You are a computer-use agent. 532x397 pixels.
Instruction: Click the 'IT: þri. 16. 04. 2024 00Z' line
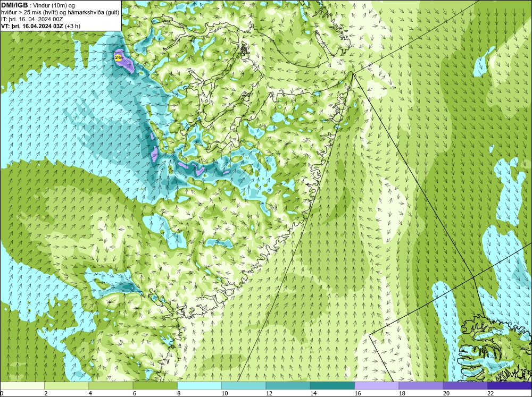[x=32, y=19]
